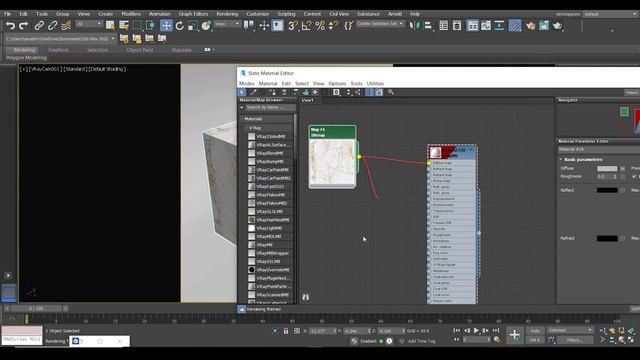The width and height of the screenshot is (640, 360).
Task: Play the animation
Action: [476, 330]
